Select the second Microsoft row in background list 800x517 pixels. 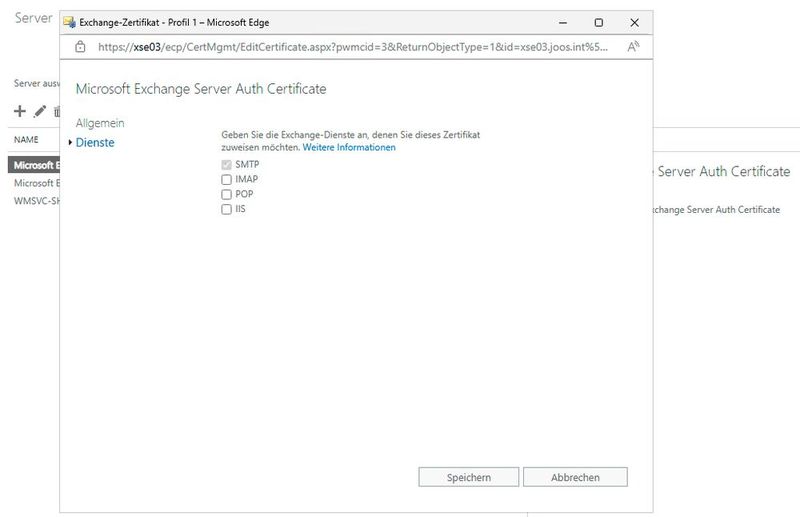click(x=37, y=183)
